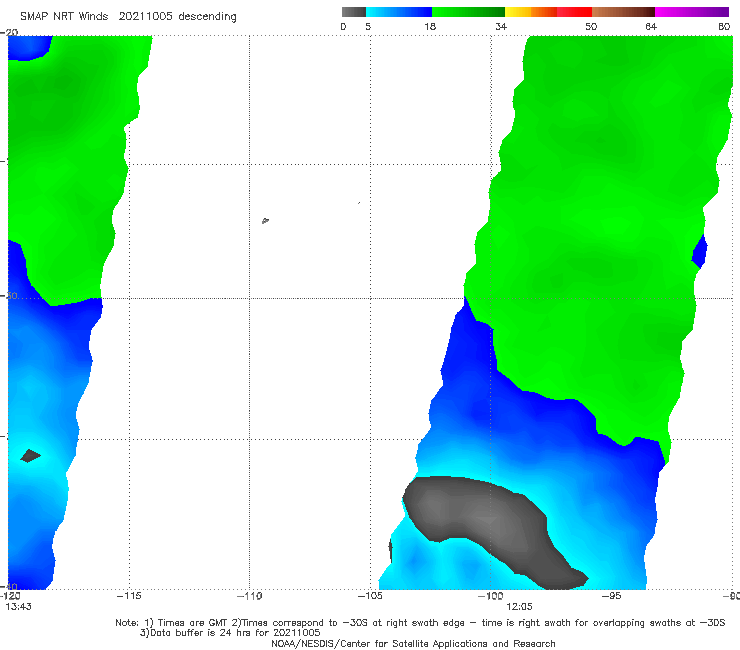The height and width of the screenshot is (650, 740).
Task: Click the longitude label '-95'
Action: pos(611,596)
